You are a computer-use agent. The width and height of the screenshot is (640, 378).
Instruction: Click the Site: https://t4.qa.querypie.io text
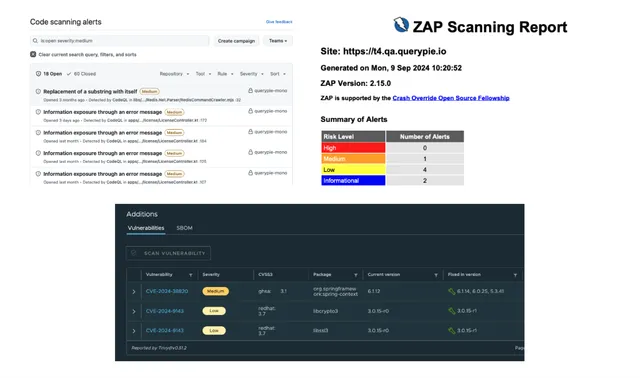[x=383, y=51]
